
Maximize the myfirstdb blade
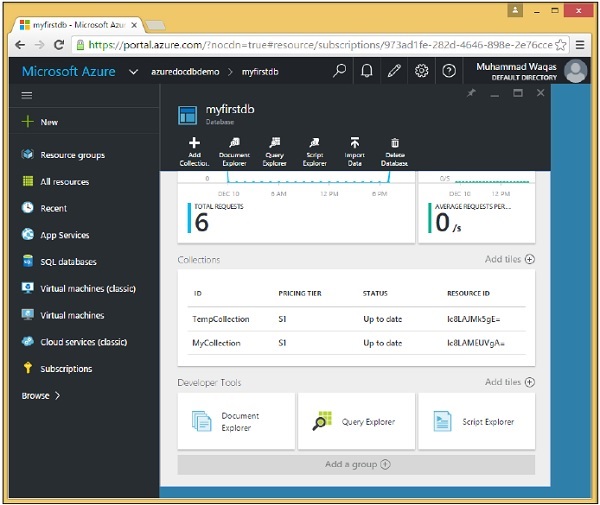coord(518,93)
